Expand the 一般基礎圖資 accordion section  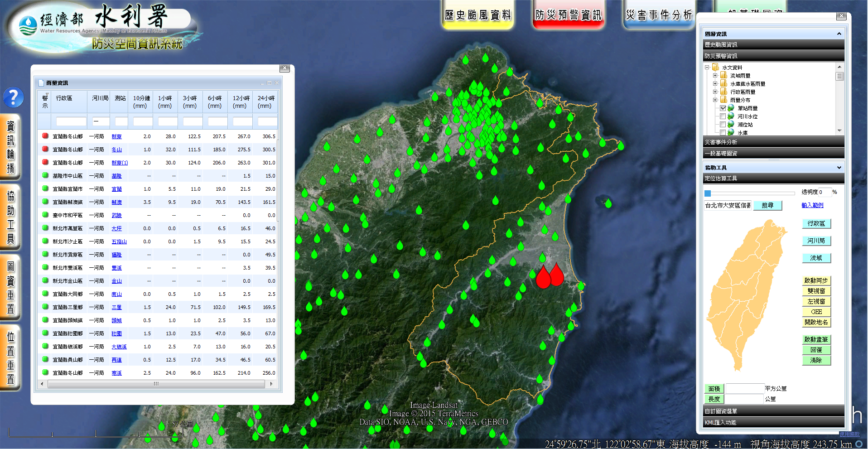[774, 153]
